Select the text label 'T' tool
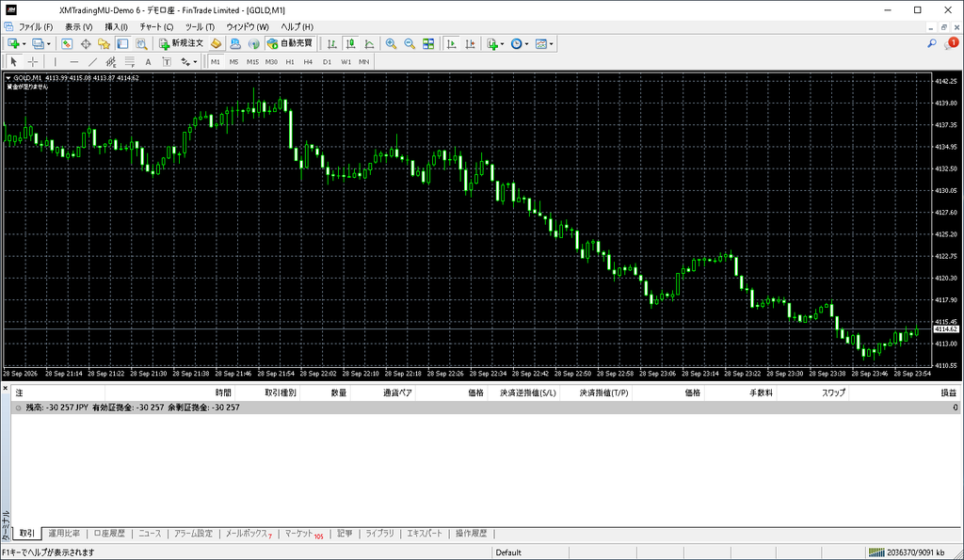This screenshot has height=560, width=964. coord(167,61)
